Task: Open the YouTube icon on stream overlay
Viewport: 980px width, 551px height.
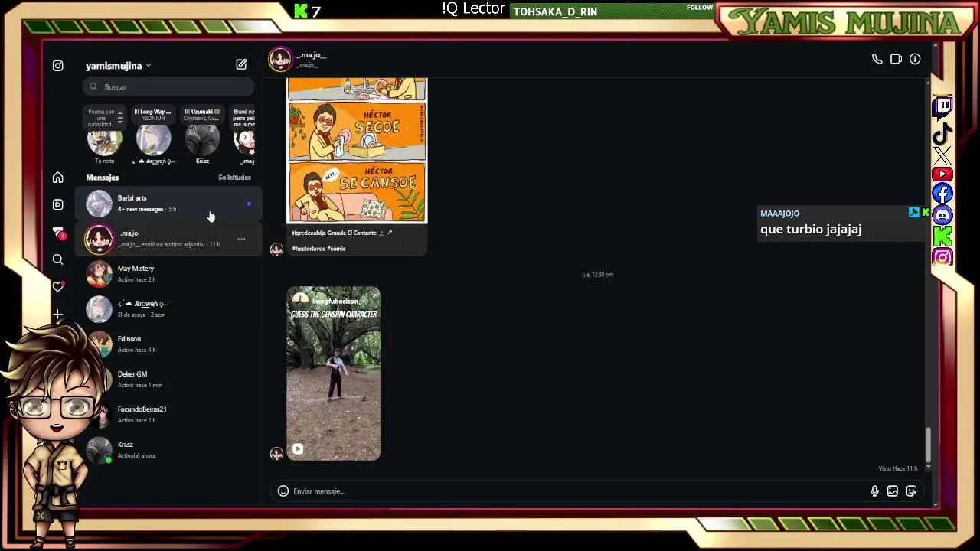Action: click(x=942, y=174)
